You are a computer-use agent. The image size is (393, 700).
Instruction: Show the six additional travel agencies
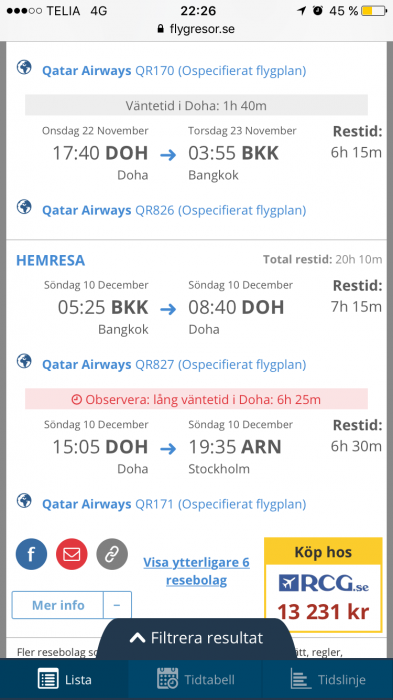[x=196, y=571]
